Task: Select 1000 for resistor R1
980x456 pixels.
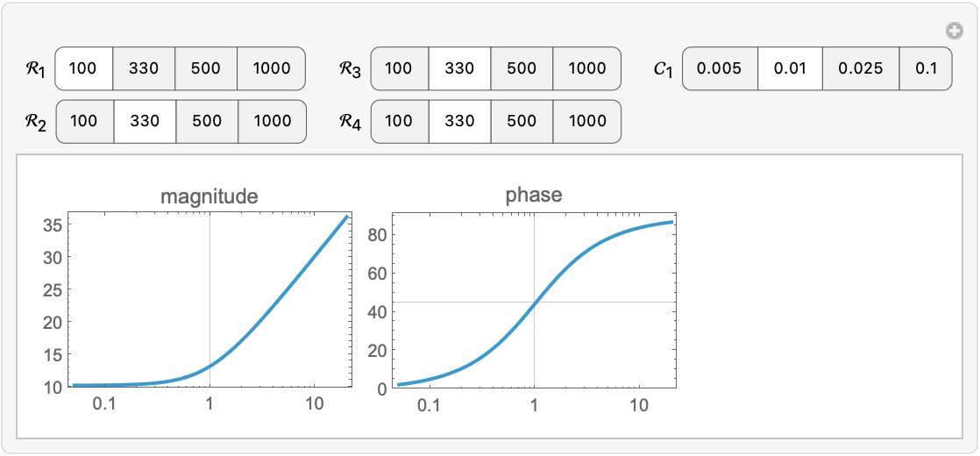Action: pos(271,68)
